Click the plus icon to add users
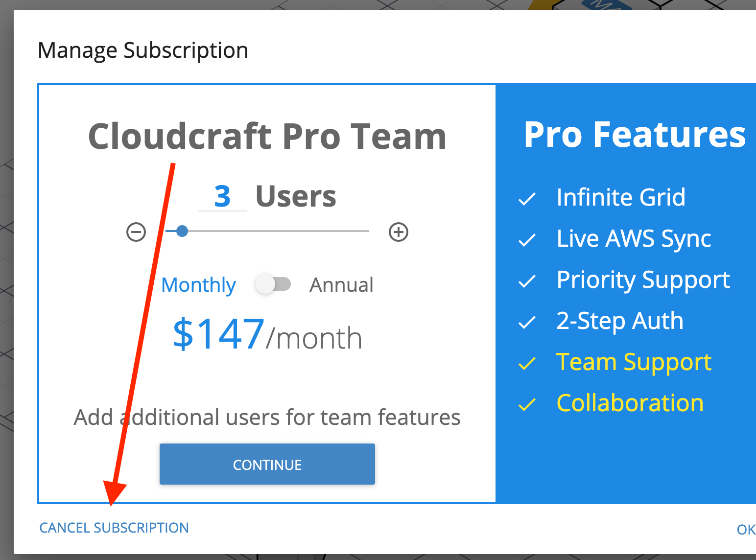 tap(399, 232)
